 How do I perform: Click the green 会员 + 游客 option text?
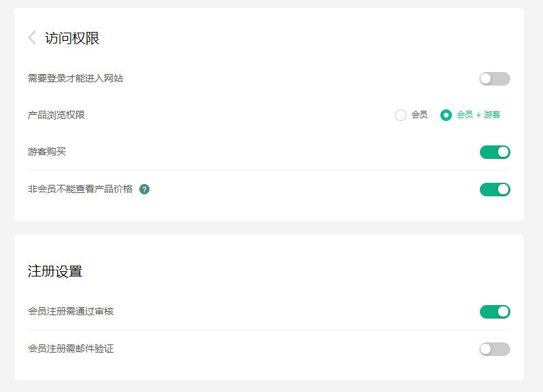click(478, 115)
